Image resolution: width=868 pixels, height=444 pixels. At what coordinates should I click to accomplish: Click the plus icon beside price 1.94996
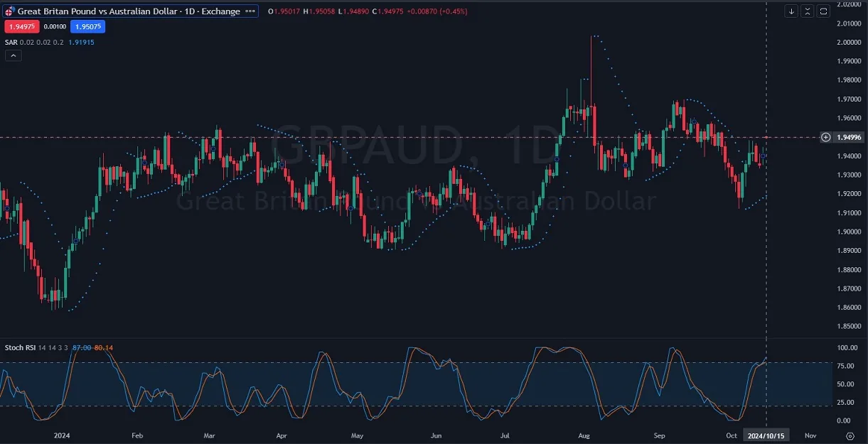[825, 137]
